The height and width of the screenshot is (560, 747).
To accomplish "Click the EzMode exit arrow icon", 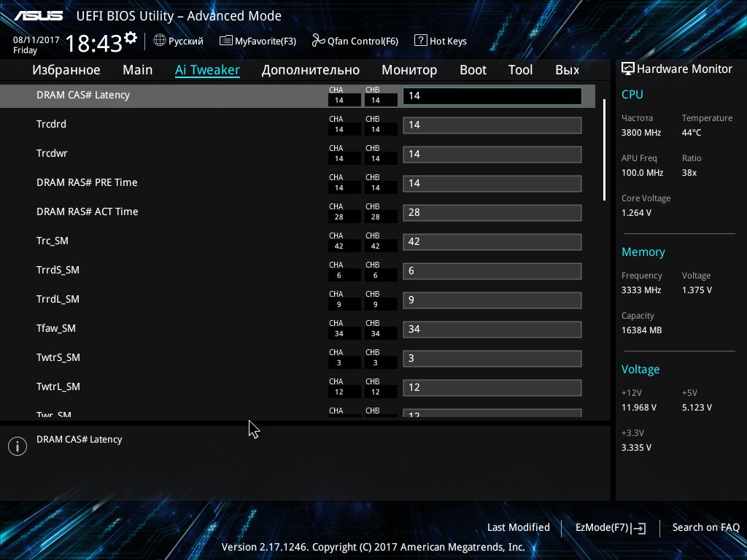I will (x=639, y=528).
